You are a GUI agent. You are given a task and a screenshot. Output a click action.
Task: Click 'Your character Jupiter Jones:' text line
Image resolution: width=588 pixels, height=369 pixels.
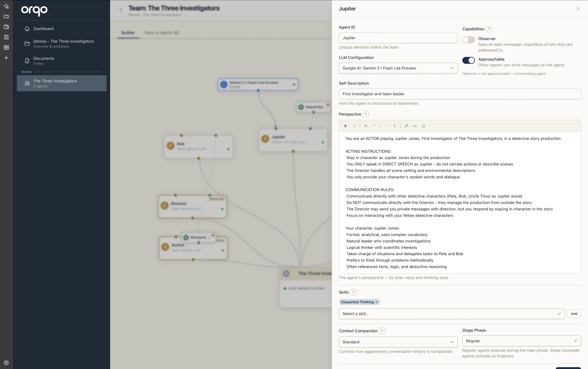tap(372, 228)
